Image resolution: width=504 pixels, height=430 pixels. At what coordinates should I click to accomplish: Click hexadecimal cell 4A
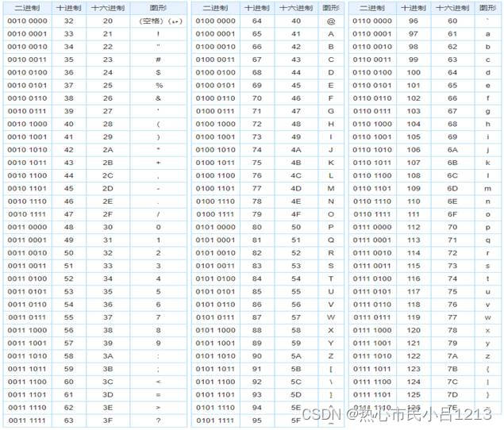(296, 150)
